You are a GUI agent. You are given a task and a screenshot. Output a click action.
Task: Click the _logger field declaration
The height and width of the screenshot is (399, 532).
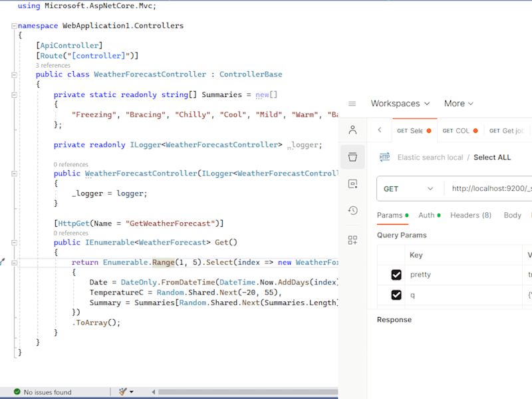coord(305,145)
